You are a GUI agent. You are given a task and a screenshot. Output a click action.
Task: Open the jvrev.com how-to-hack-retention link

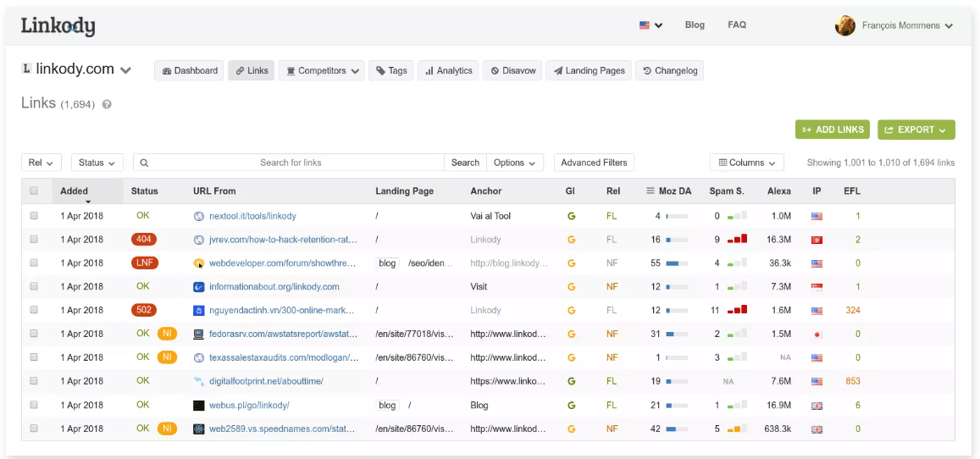coord(283,240)
